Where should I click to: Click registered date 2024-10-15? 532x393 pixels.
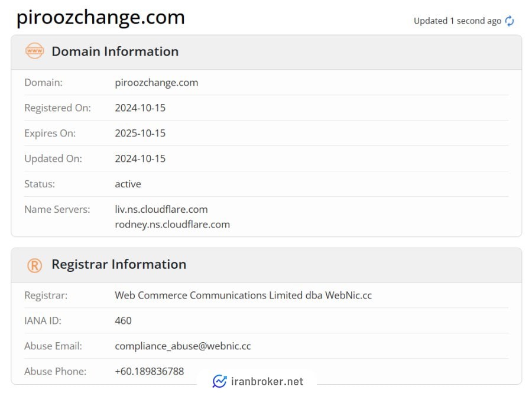[x=140, y=108]
